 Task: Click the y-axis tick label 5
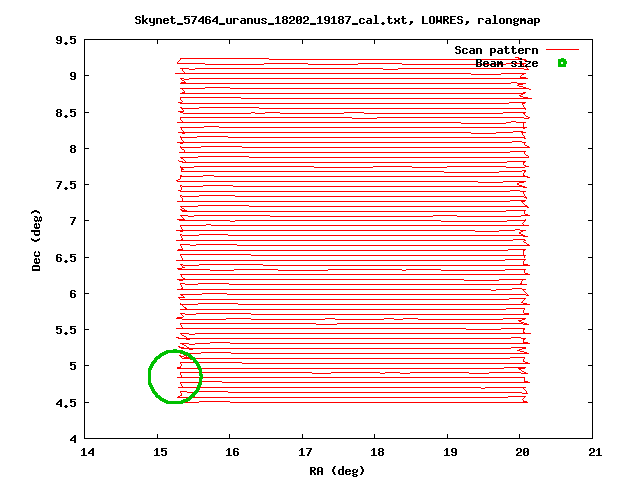coord(73,366)
